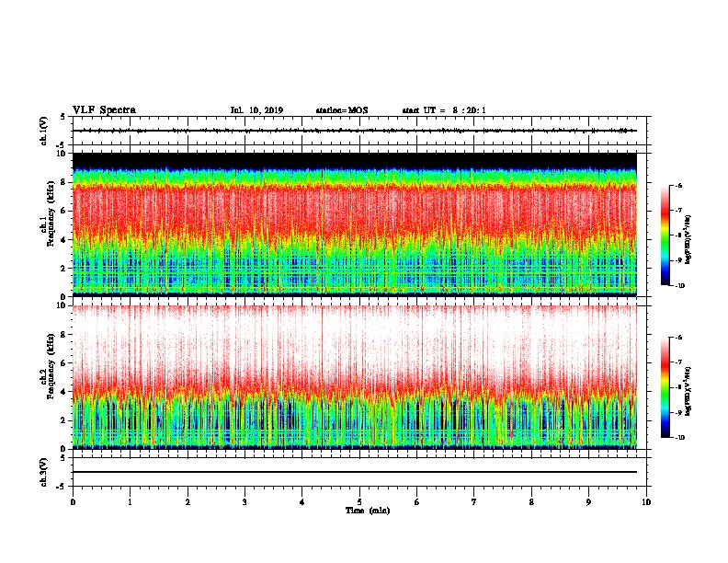Click the "4" tick on the time axis

click(302, 502)
